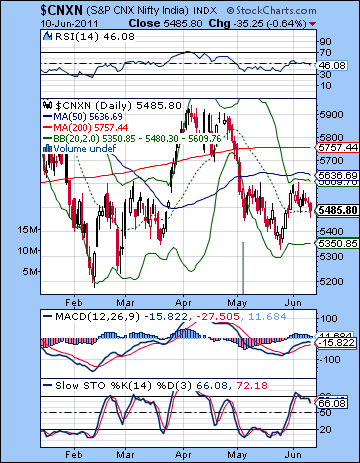Click the Close 5485.80 header value

pos(166,23)
